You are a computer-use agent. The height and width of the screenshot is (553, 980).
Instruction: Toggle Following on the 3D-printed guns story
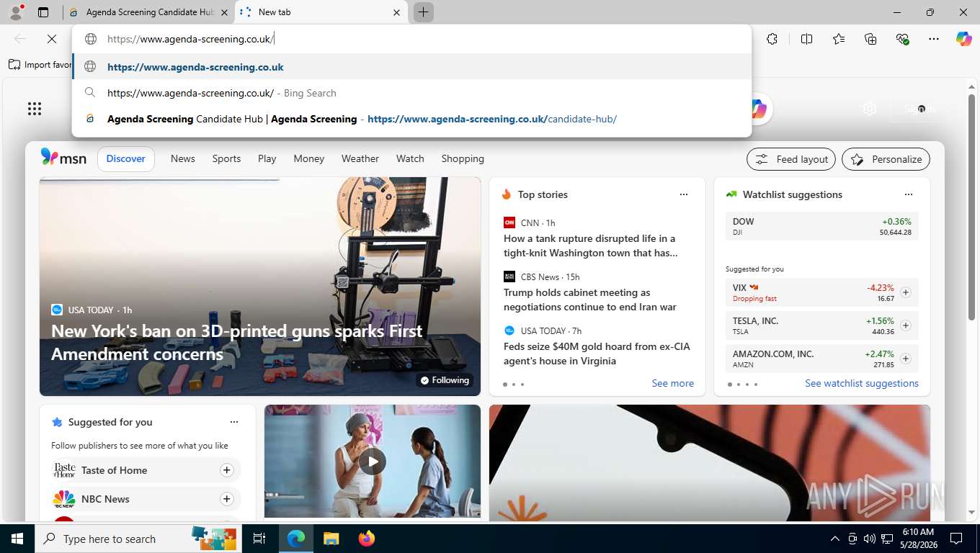[x=445, y=380]
